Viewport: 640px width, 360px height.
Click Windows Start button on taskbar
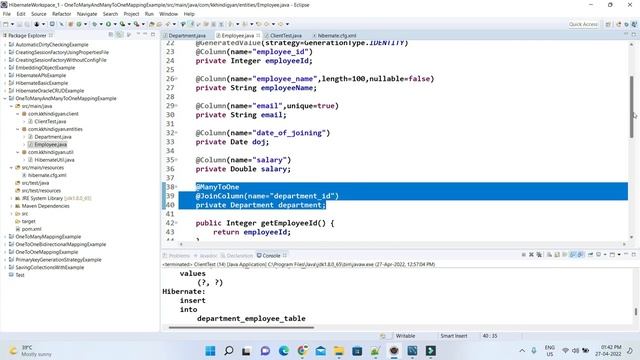pos(210,351)
